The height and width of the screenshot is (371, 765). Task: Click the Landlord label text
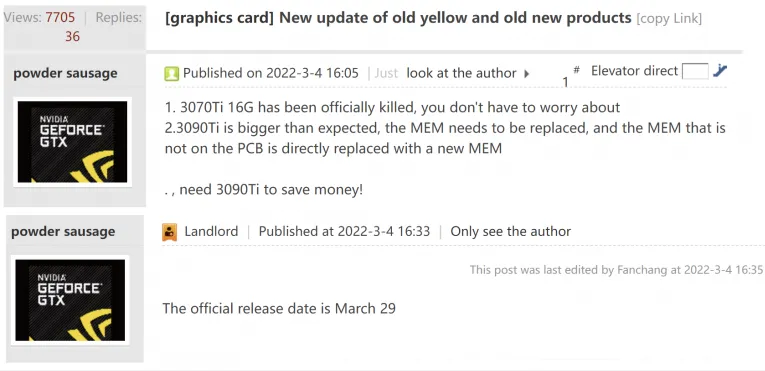[211, 231]
